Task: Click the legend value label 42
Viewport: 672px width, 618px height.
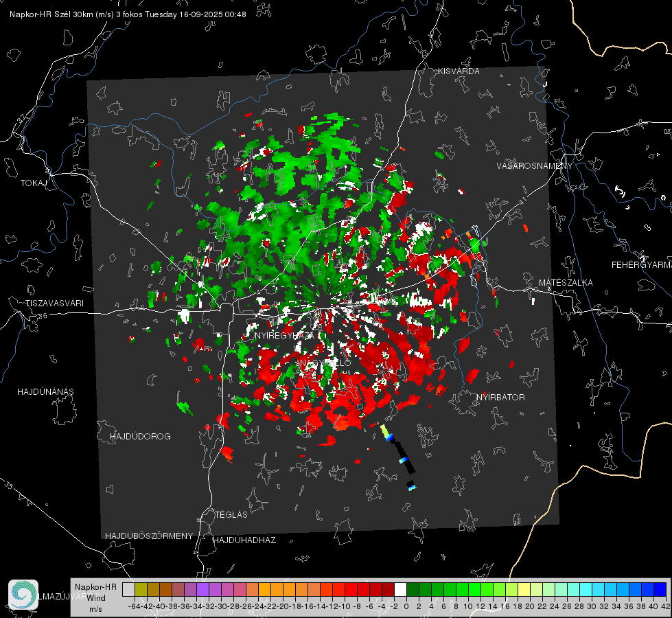Action: click(x=665, y=606)
